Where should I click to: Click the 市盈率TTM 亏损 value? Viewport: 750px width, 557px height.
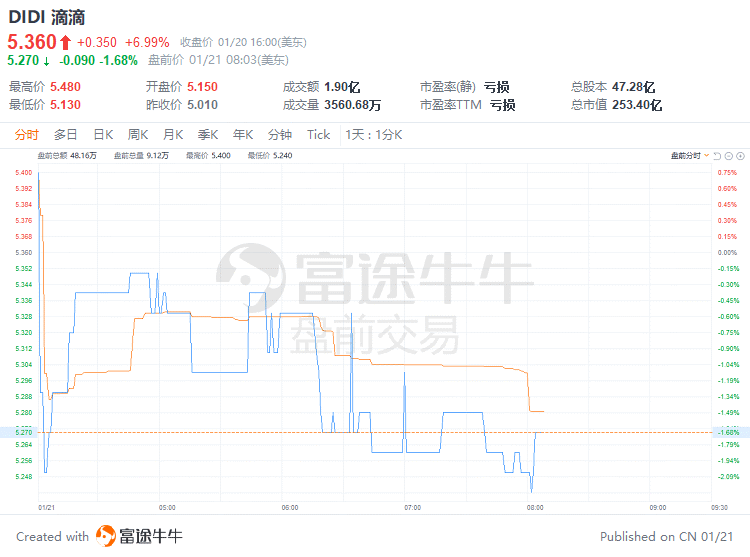(502, 104)
